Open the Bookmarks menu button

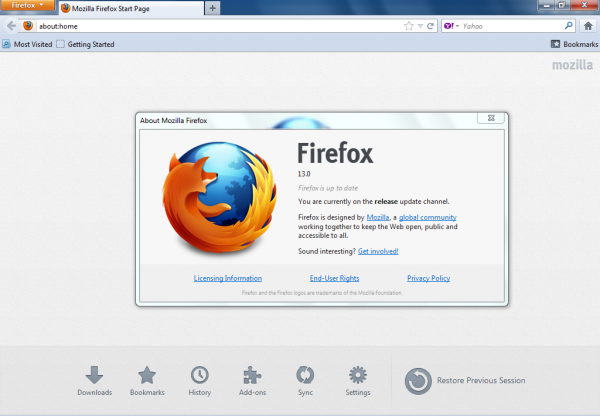(x=574, y=44)
